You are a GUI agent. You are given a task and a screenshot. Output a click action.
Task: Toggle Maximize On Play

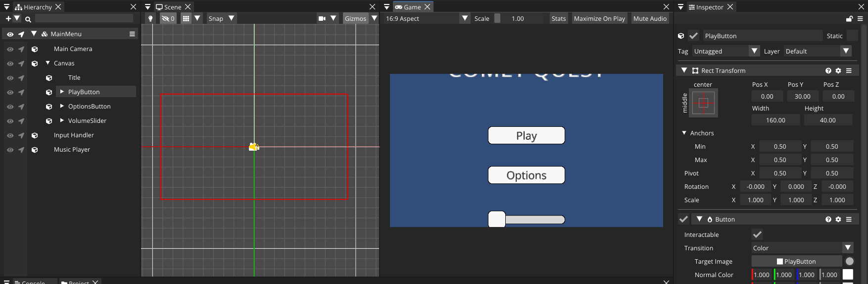599,18
